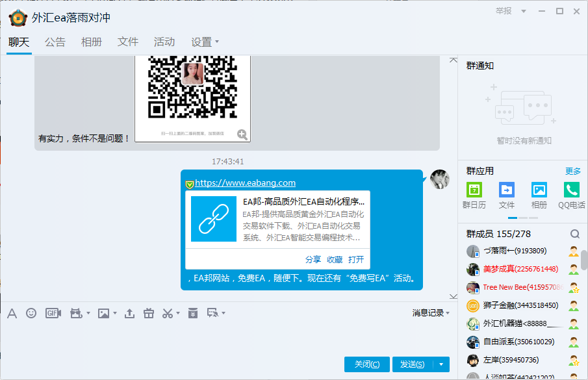588x380 pixels.
Task: Expand the chat bubble tool dropdown arrow
Action: (x=224, y=313)
